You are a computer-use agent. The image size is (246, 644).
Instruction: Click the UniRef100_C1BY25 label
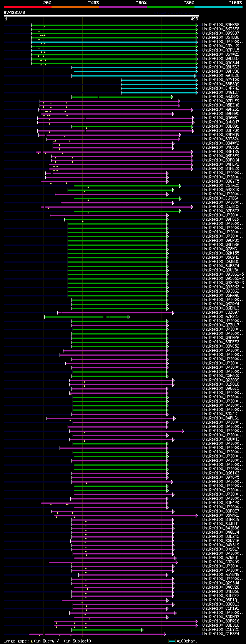[x=221, y=630]
